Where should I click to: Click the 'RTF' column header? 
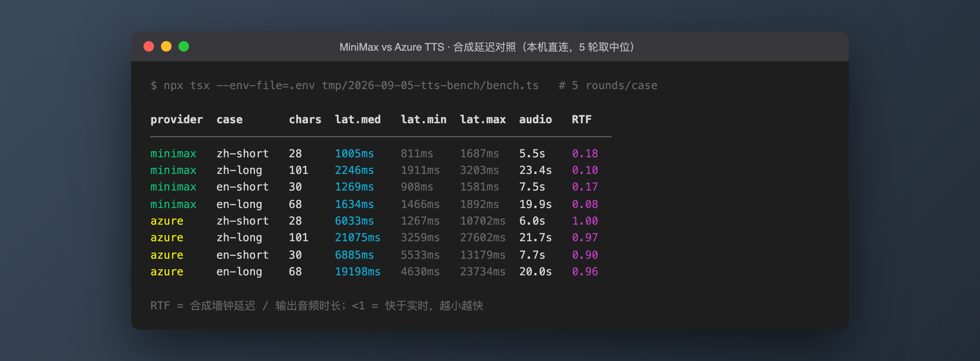581,119
